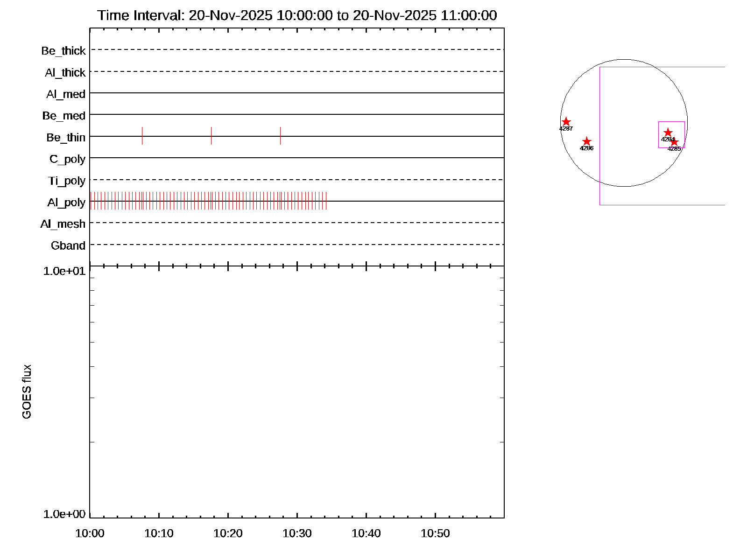Click the 10:30 time axis label
This screenshot has width=747, height=560.
pyautogui.click(x=297, y=533)
